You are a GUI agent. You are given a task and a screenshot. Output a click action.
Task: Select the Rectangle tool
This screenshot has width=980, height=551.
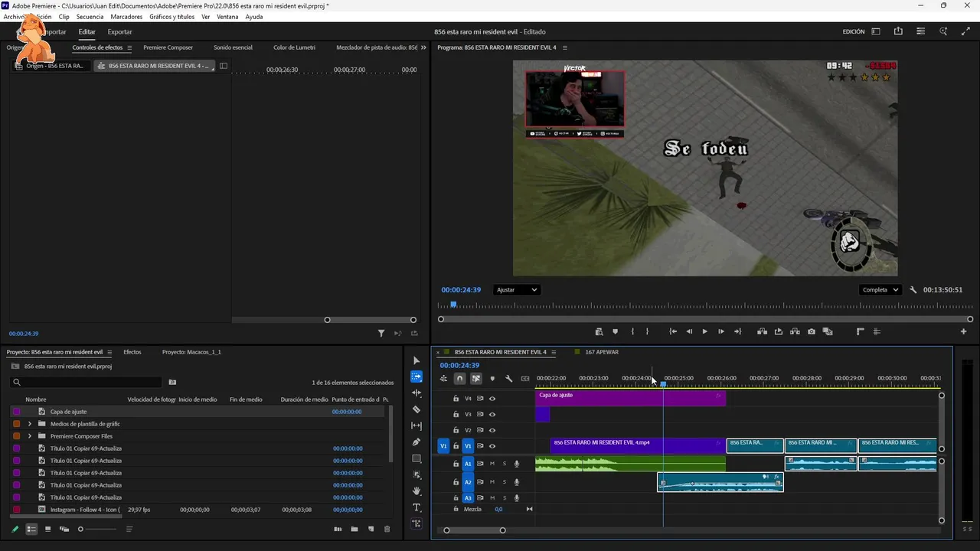click(416, 458)
